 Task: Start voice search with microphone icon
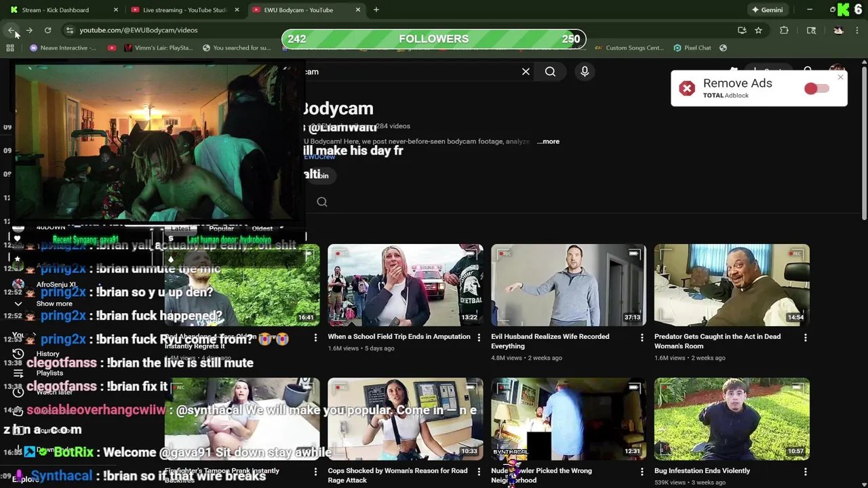pyautogui.click(x=585, y=71)
